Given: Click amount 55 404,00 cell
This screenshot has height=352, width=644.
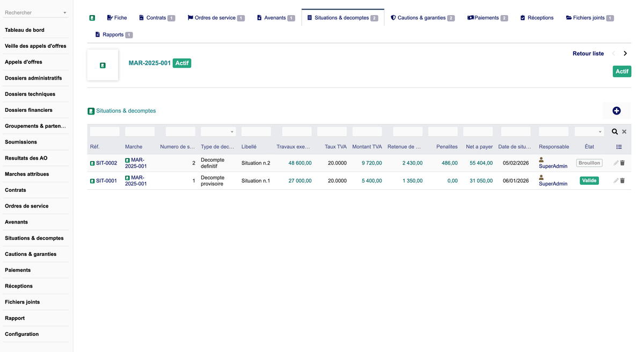Looking at the screenshot, I should [481, 163].
